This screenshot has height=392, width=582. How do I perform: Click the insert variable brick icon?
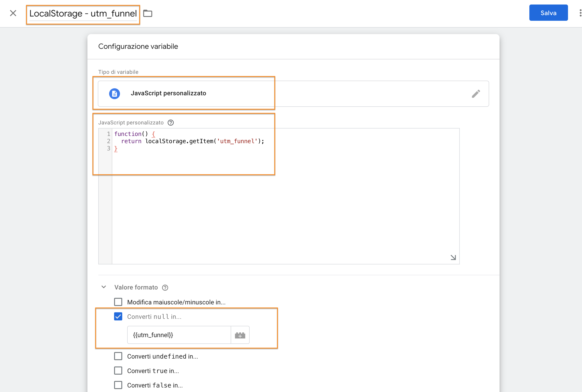click(240, 335)
